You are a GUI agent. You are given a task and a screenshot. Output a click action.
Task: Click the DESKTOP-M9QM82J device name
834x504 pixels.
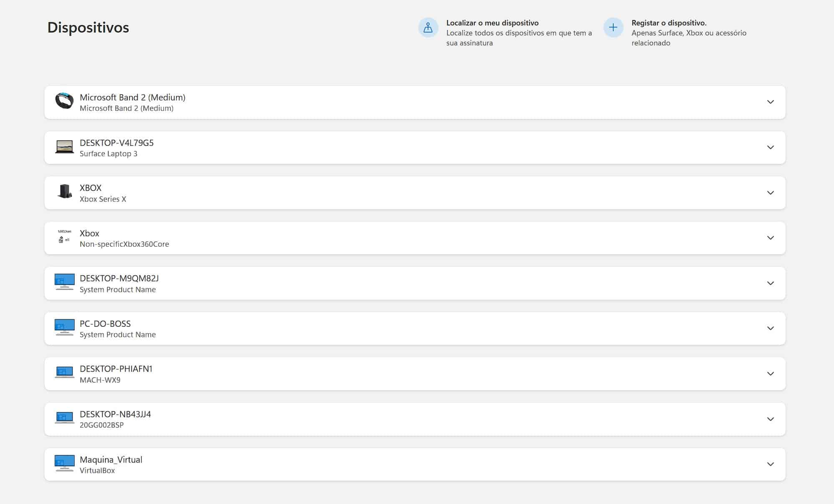pyautogui.click(x=119, y=278)
